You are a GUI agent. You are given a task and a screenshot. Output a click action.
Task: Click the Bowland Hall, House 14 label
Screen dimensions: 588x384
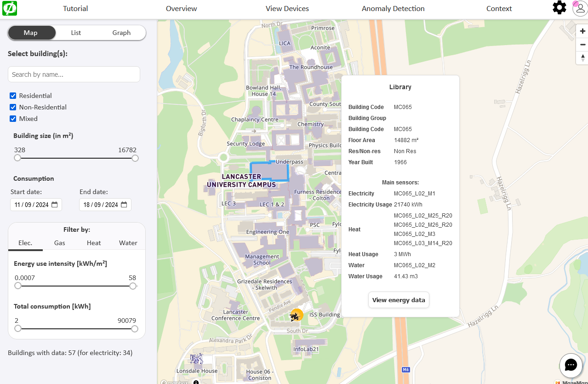coord(263,91)
